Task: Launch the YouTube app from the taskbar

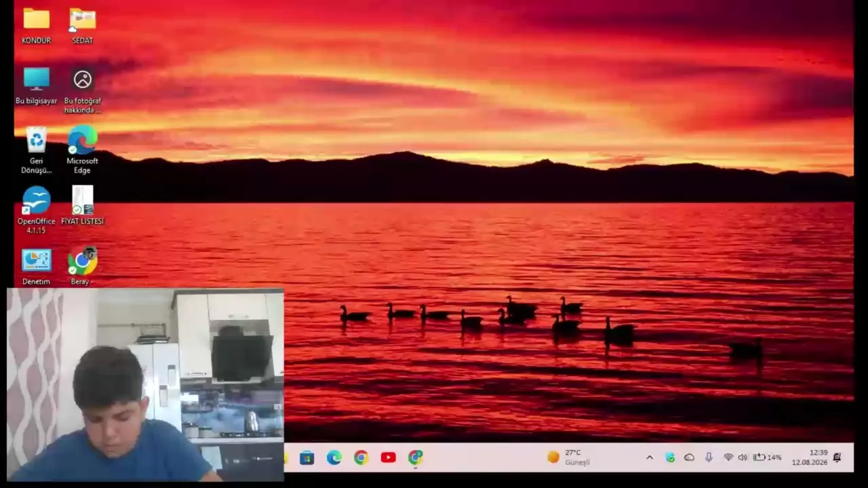Action: pos(388,458)
